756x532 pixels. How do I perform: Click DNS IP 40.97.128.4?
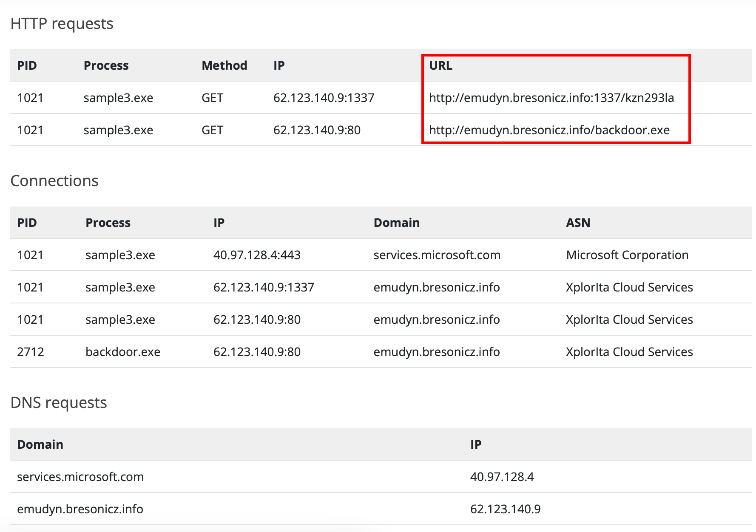[502, 477]
